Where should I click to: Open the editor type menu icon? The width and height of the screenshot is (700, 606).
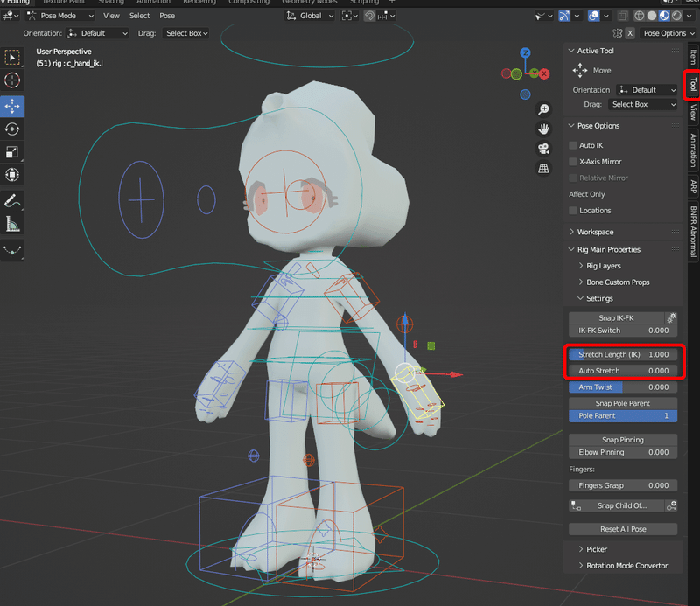click(10, 16)
